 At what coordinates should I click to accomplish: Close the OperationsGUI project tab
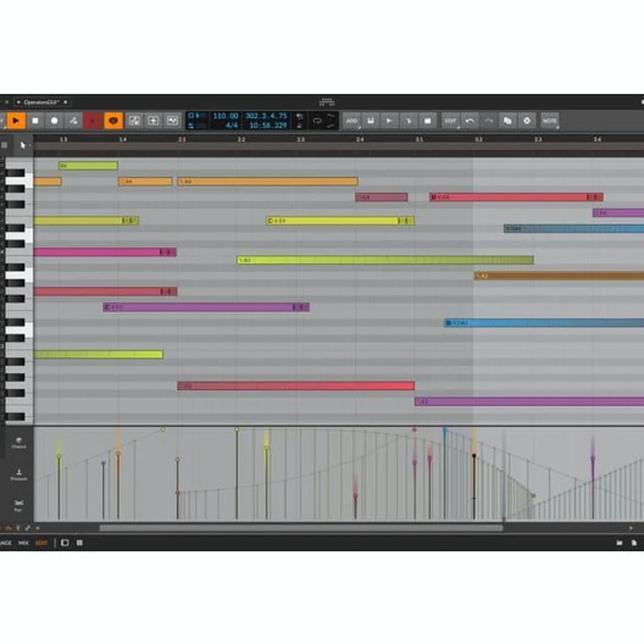65,102
